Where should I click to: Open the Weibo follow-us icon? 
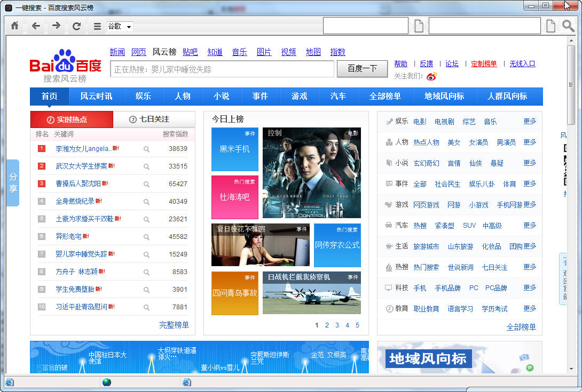[431, 76]
